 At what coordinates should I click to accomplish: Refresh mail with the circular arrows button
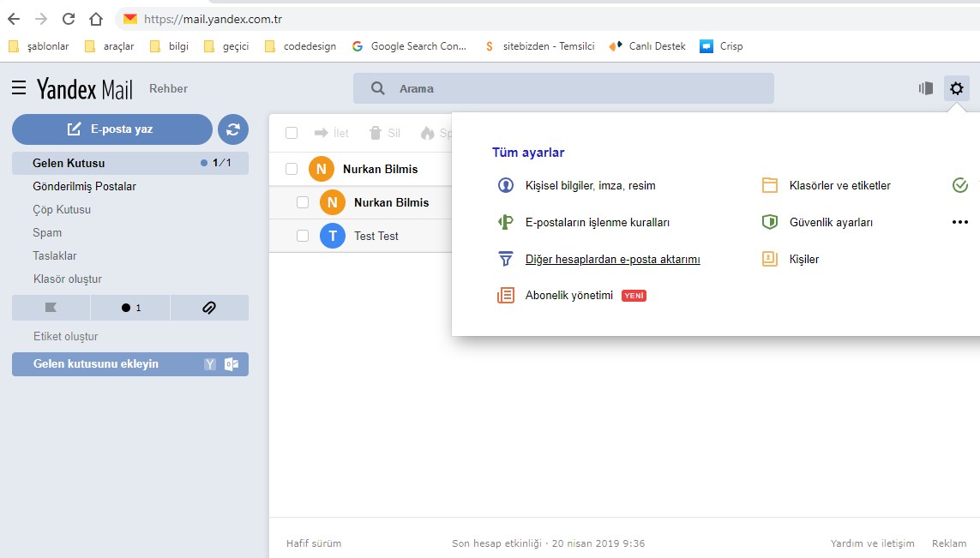point(233,129)
